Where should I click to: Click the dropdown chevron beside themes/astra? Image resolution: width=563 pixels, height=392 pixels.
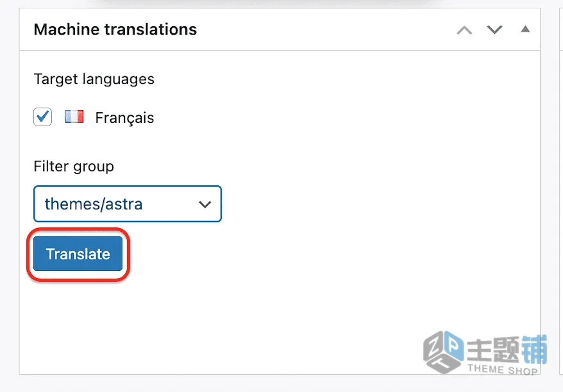pyautogui.click(x=205, y=204)
